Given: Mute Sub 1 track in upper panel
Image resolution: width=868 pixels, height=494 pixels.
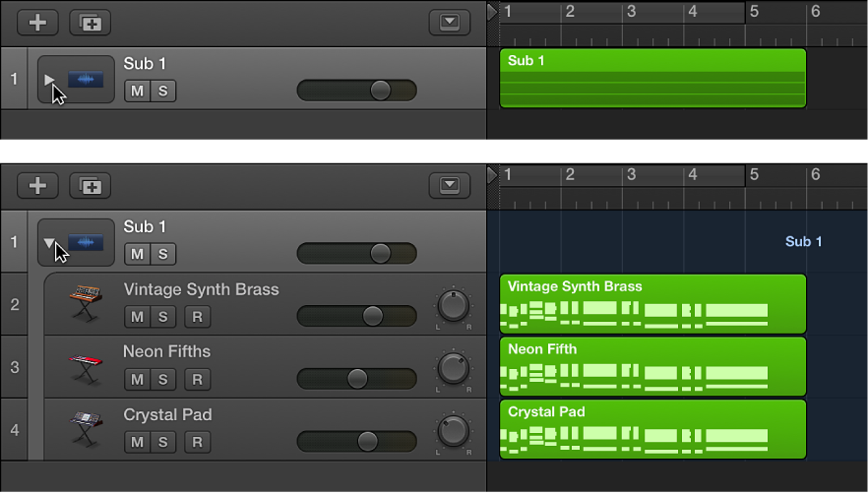Looking at the screenshot, I should (138, 91).
